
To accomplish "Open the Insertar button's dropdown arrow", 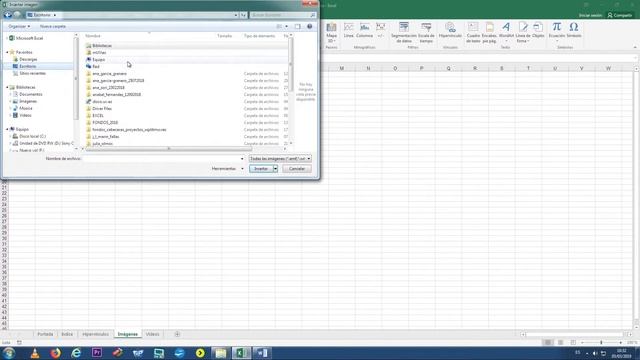I will point(276,169).
